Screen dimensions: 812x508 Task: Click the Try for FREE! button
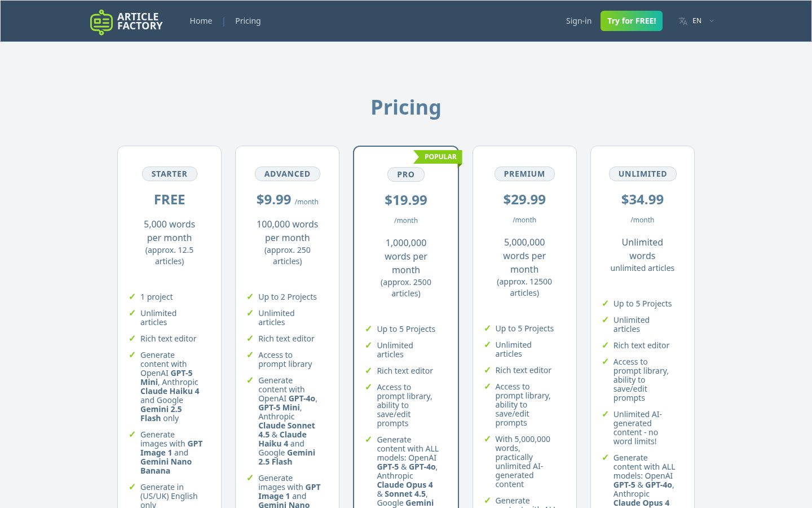[x=632, y=21]
